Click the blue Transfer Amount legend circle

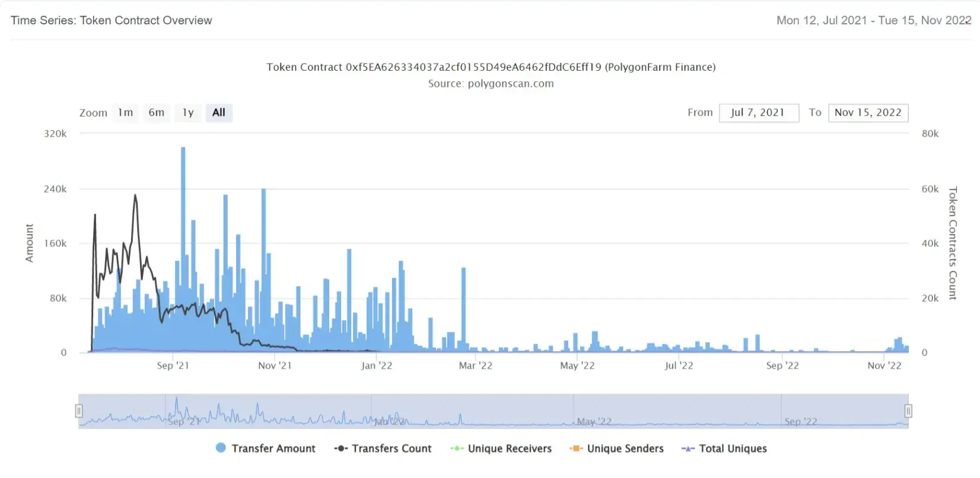tap(221, 448)
